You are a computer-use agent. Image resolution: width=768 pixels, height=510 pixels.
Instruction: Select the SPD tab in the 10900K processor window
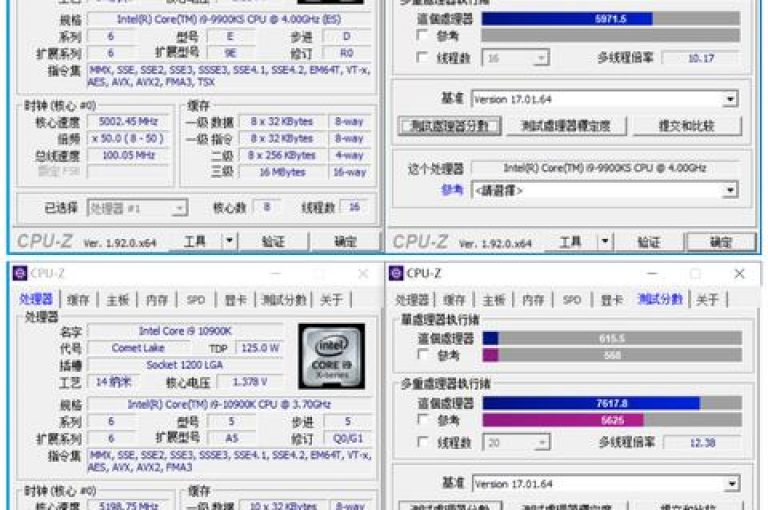[196, 299]
